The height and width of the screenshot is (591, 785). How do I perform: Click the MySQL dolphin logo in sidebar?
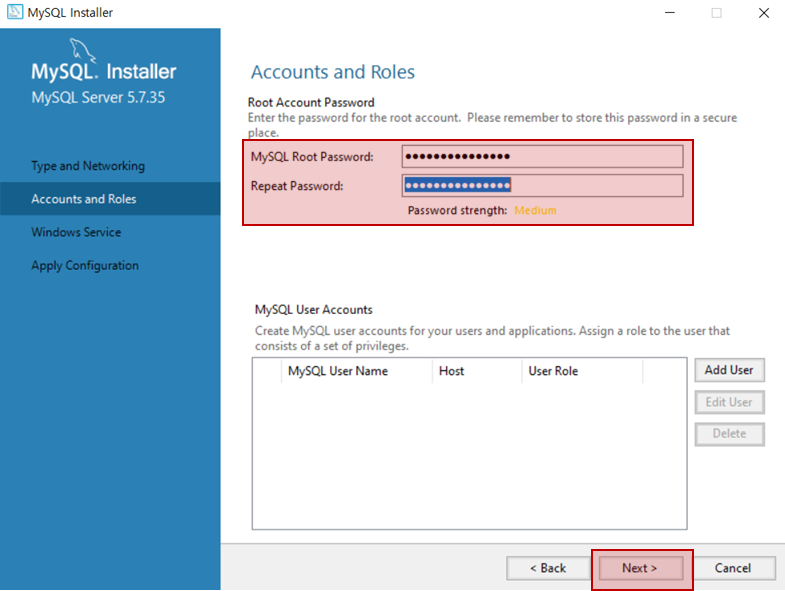pos(82,51)
